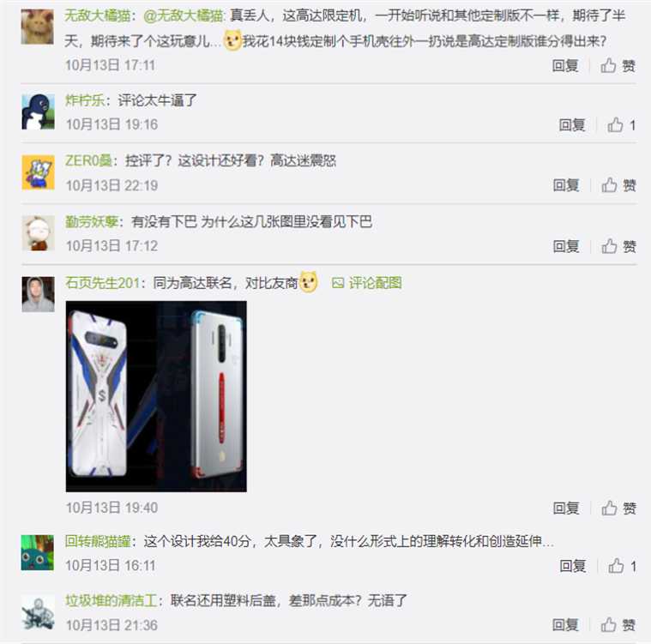Reply to 回转熊猫罐's comment

pyautogui.click(x=573, y=566)
